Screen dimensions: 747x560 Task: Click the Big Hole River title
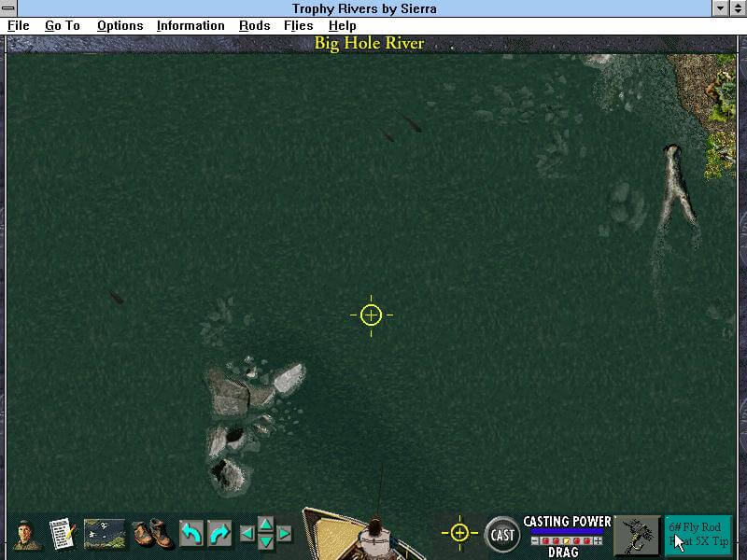(369, 43)
